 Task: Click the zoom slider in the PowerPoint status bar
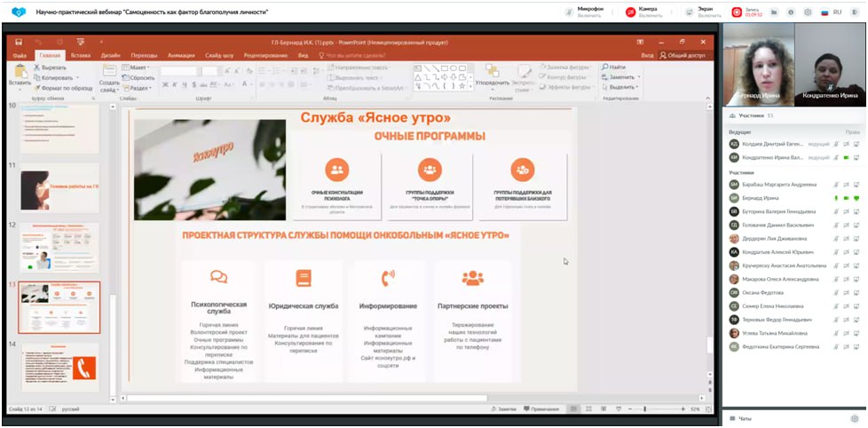point(646,408)
